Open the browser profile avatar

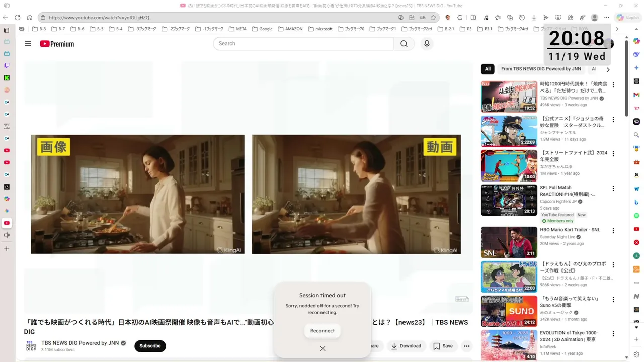pyautogui.click(x=594, y=17)
